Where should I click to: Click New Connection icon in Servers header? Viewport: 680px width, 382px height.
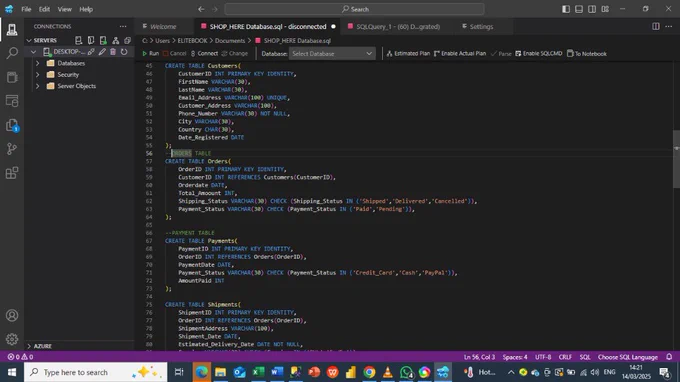tap(78, 40)
